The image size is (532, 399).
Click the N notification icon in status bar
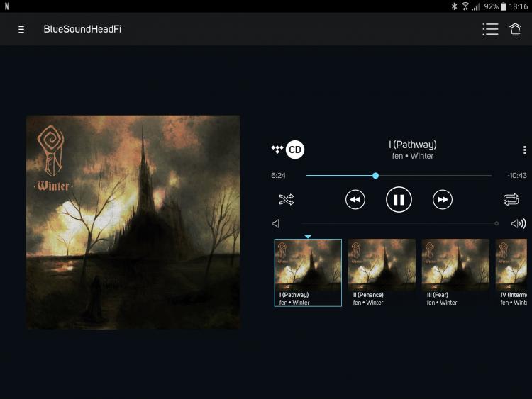coord(7,6)
